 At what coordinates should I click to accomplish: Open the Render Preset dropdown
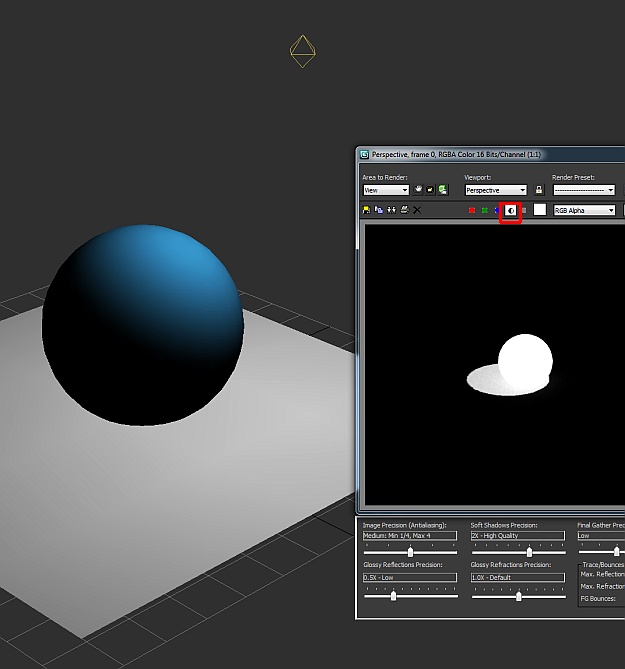click(x=584, y=190)
